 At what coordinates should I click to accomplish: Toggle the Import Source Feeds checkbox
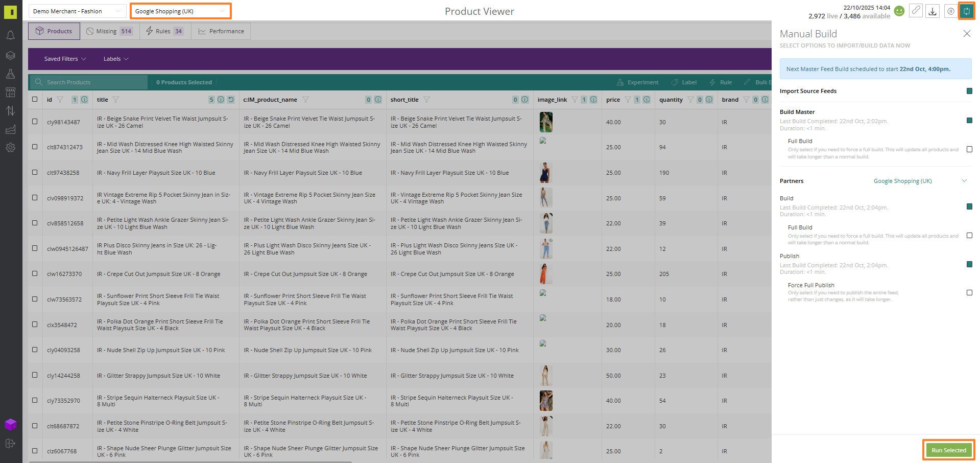click(x=969, y=91)
